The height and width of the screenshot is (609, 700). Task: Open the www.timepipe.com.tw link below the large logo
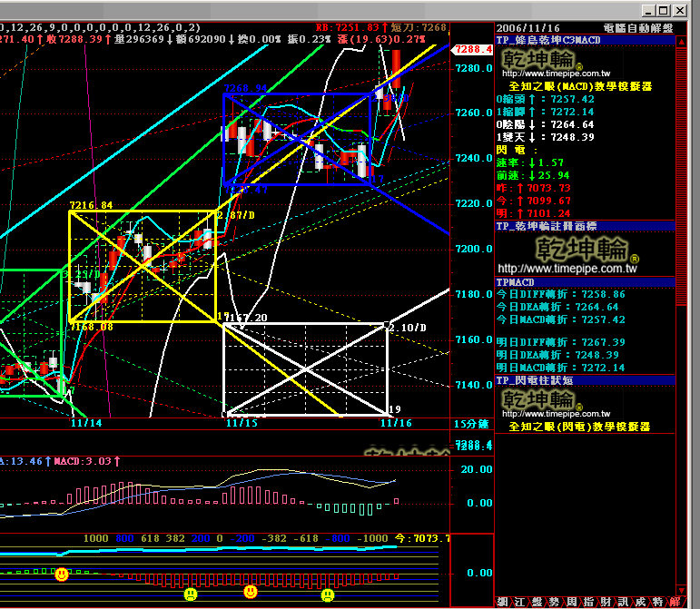point(567,269)
